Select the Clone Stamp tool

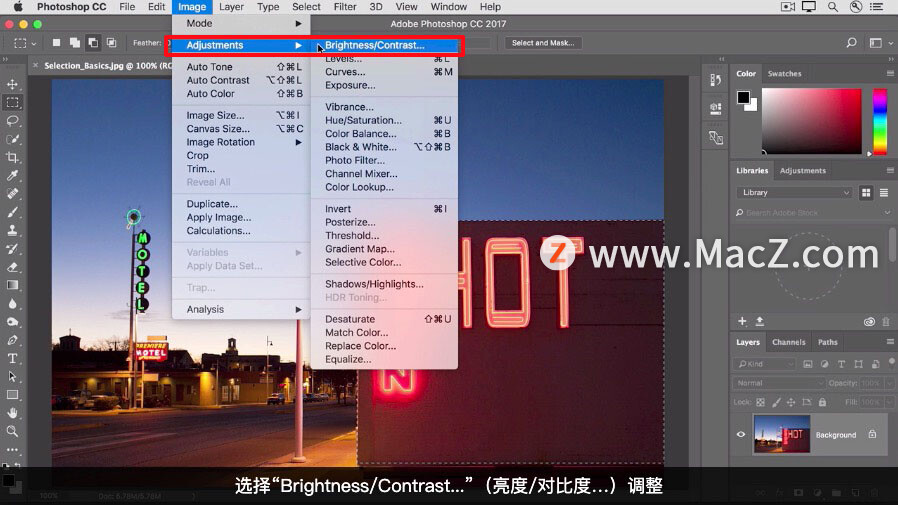pos(12,231)
